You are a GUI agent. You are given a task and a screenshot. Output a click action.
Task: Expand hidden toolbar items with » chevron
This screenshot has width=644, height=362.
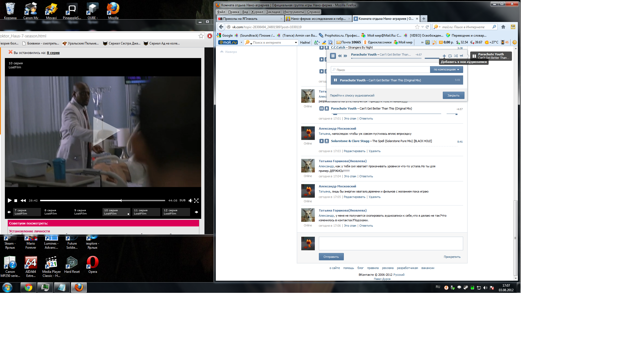coord(422,42)
